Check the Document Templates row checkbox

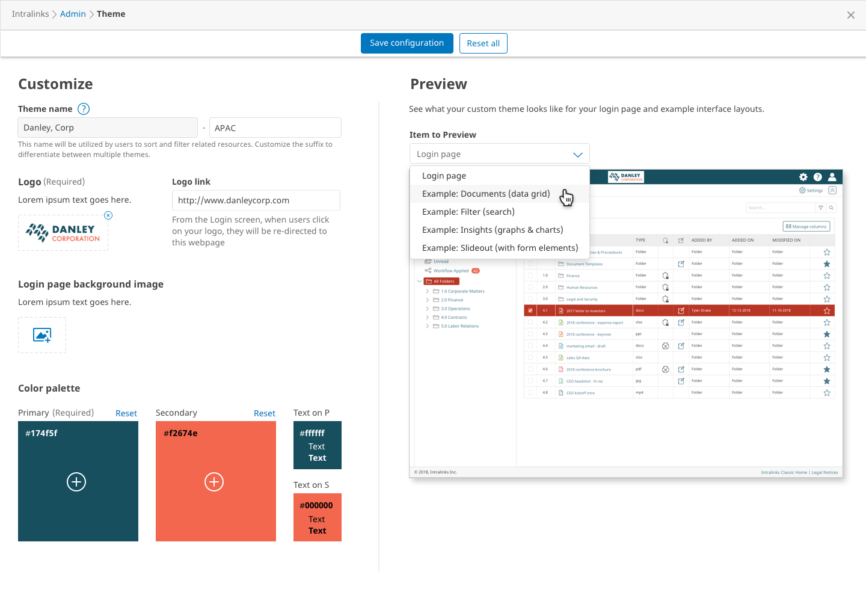pos(530,264)
